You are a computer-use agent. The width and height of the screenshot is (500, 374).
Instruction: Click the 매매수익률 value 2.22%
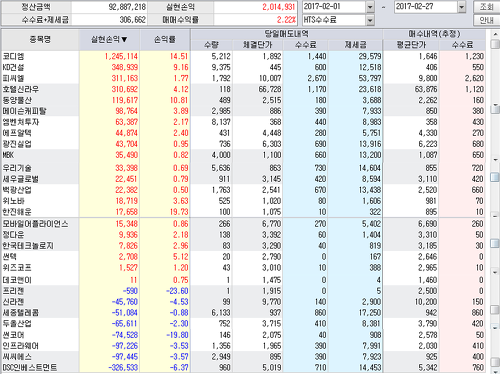tap(286, 20)
